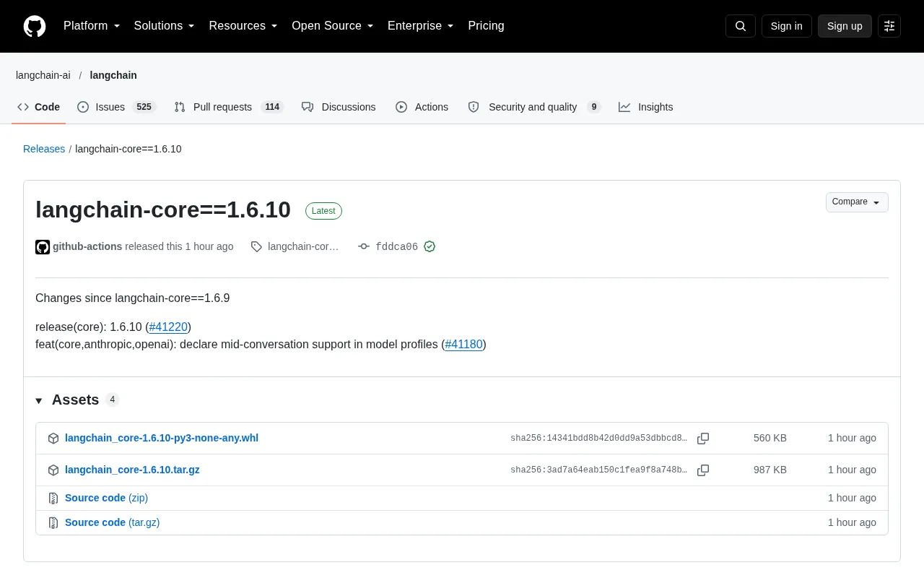The image size is (924, 578).
Task: Open commit fddca06
Action: tap(396, 246)
